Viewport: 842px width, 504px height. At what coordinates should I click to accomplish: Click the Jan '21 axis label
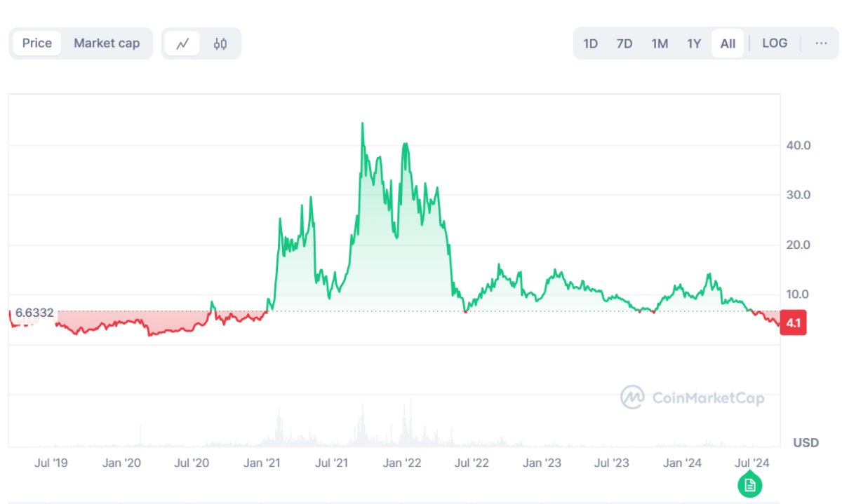pos(262,463)
